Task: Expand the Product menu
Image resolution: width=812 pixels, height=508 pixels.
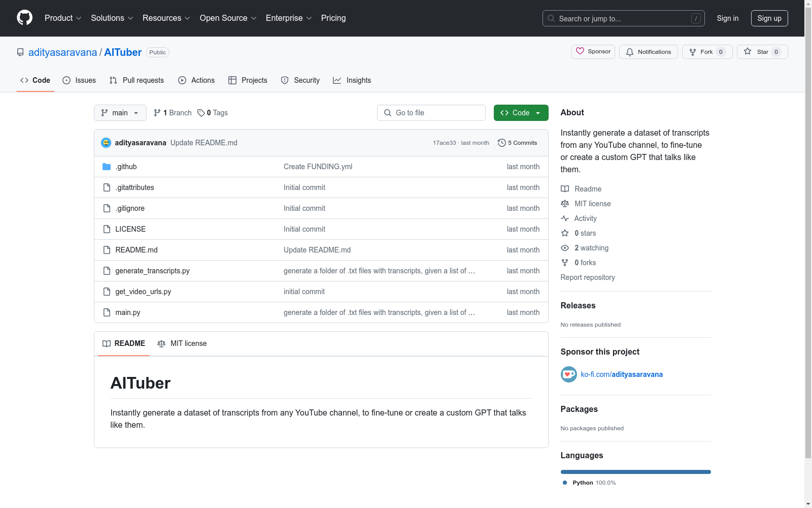Action: pos(63,18)
